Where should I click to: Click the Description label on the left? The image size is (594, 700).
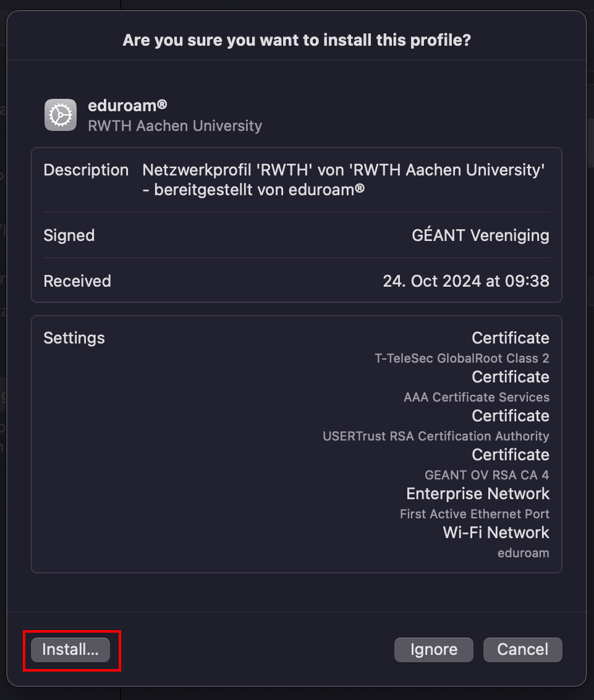86,170
